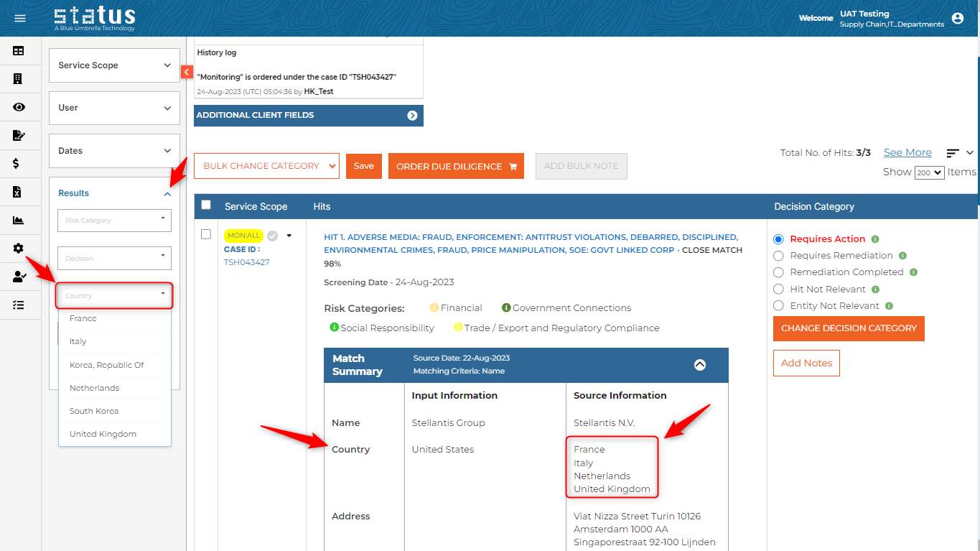Select Netherlands from the country list
This screenshot has height=551, width=980.
pyautogui.click(x=94, y=388)
